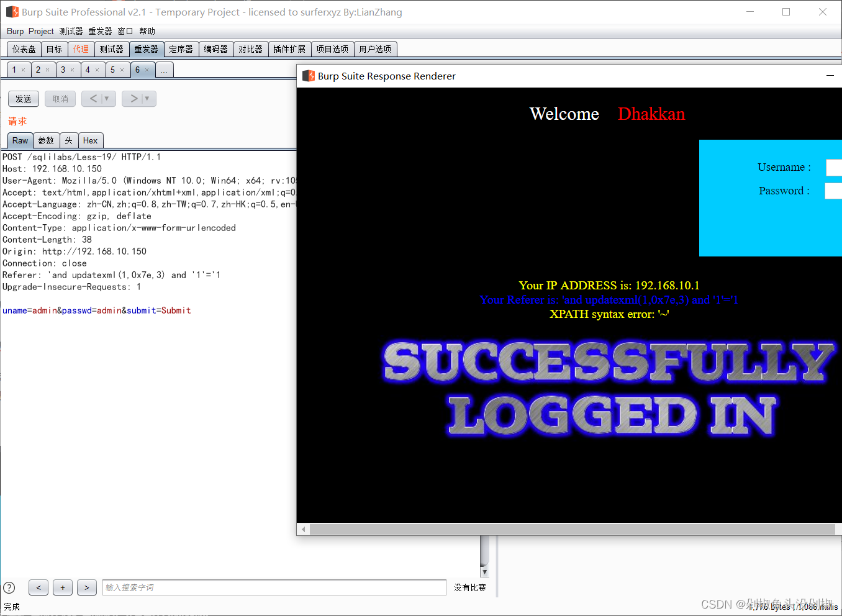Maximize the Burp Suite main window
The height and width of the screenshot is (616, 842).
786,12
